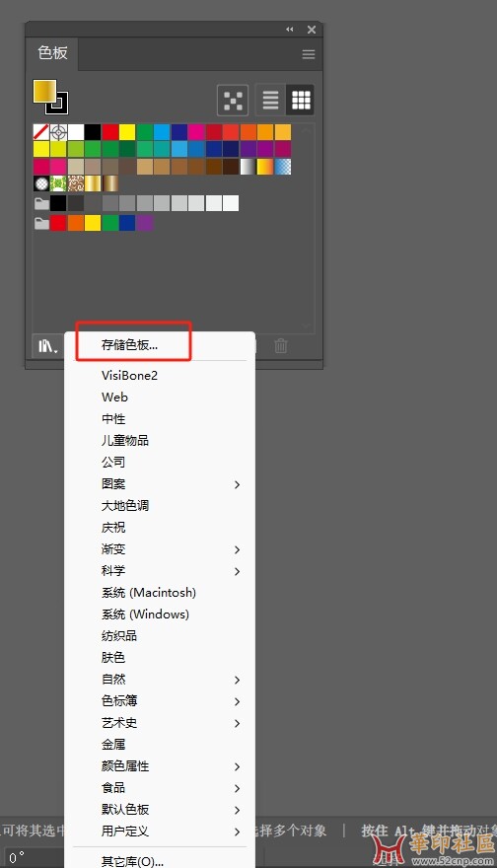Select the dotted circle pattern swatch
This screenshot has height=868, width=497.
[x=41, y=183]
